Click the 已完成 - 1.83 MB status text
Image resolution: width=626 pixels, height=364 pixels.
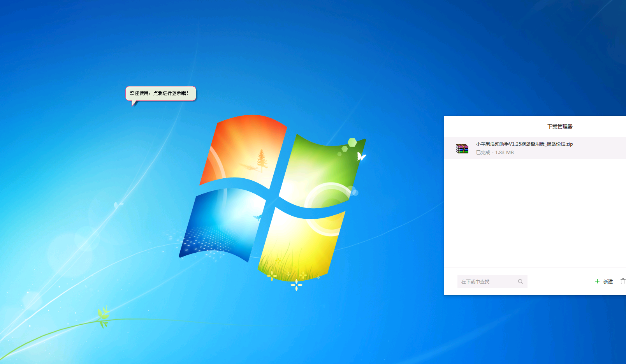pyautogui.click(x=495, y=153)
